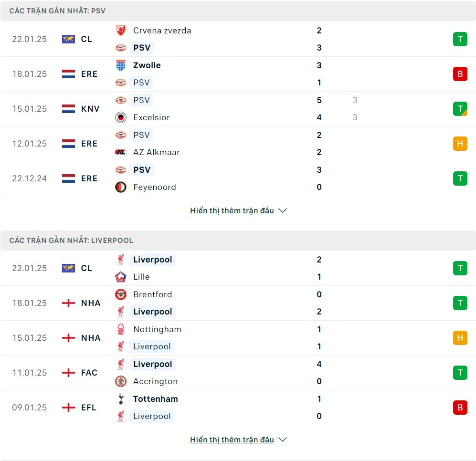Expand more PSV matches chevron
The width and height of the screenshot is (476, 461).
point(283,210)
